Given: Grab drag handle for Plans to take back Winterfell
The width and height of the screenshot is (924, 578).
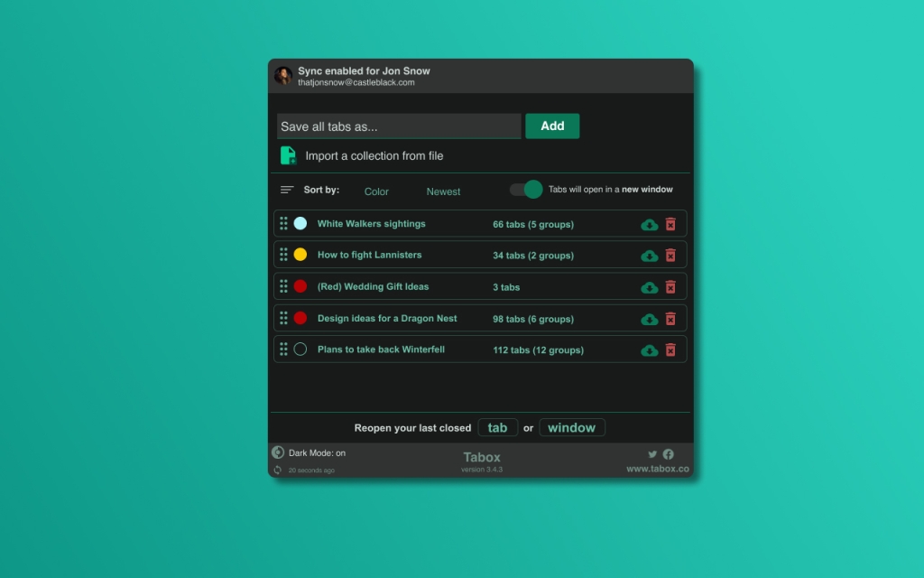Looking at the screenshot, I should click(x=283, y=350).
